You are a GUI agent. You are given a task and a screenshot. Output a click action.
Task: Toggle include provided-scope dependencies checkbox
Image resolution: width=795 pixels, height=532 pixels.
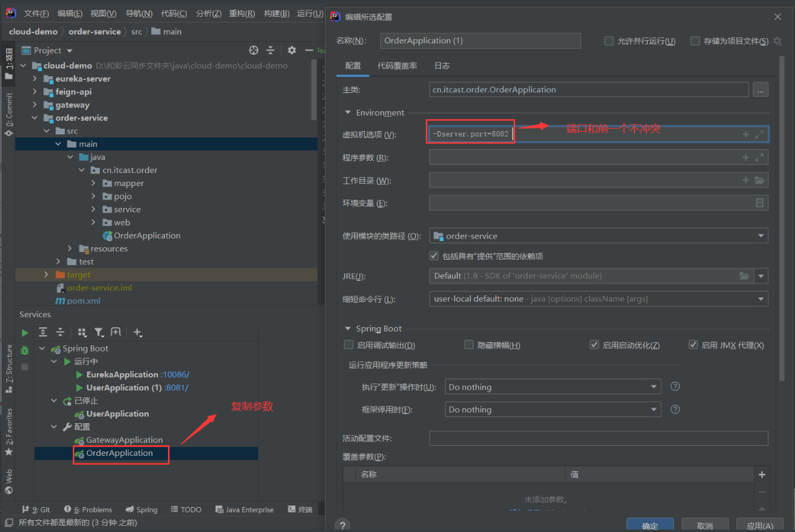434,256
